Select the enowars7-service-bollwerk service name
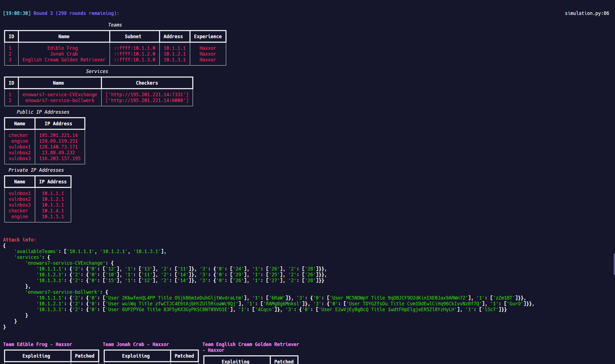Image resolution: width=615 pixels, height=364 pixels. pos(60,100)
